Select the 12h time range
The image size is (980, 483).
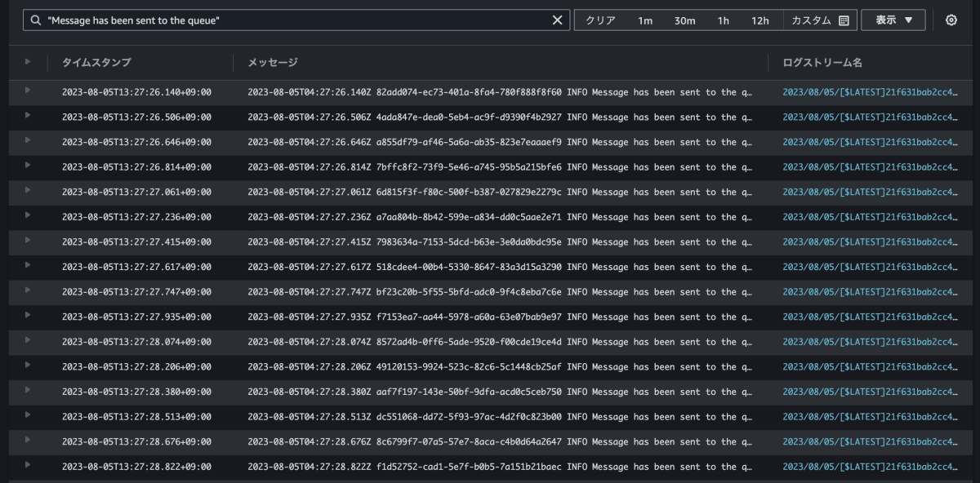[x=760, y=20]
